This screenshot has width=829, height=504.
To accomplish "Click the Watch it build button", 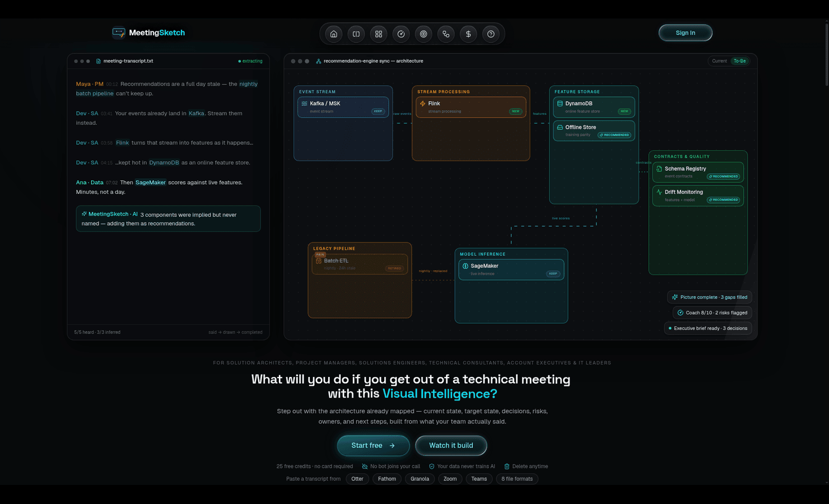I will point(451,446).
